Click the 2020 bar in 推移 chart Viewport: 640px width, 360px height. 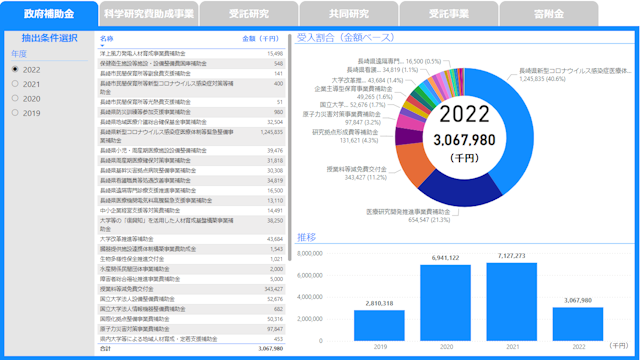[x=445, y=303]
